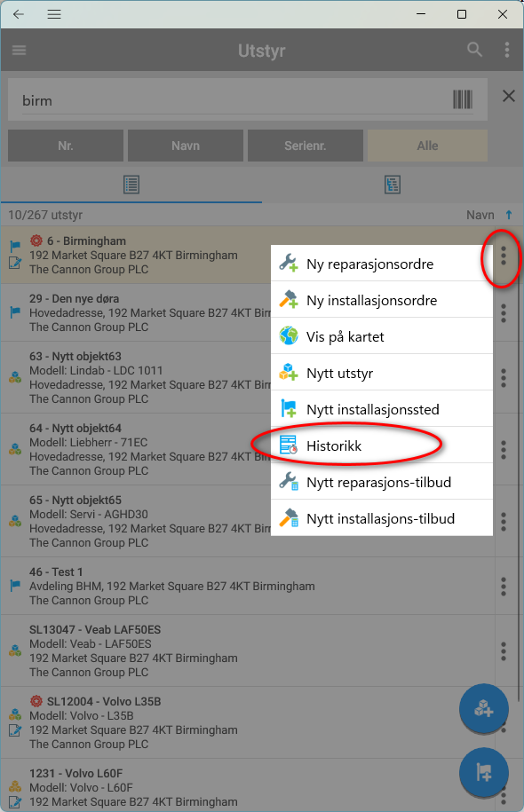The image size is (524, 812).
Task: Open the header's three-dot overflow menu
Action: (x=507, y=50)
